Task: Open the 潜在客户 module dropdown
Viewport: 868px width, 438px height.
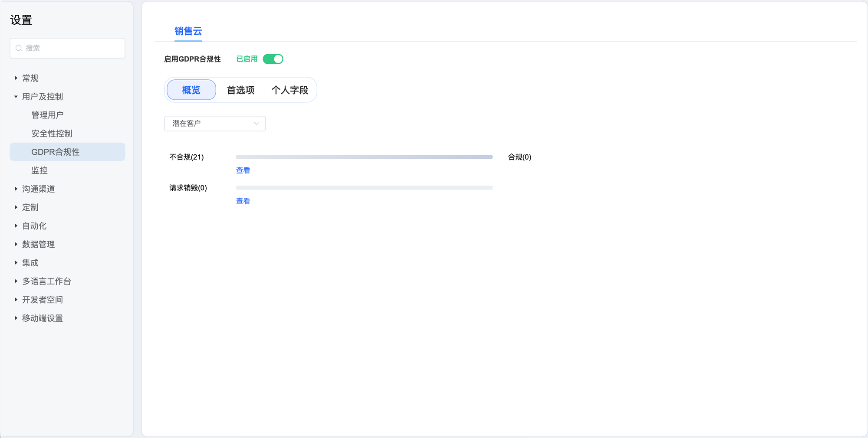Action: 215,124
